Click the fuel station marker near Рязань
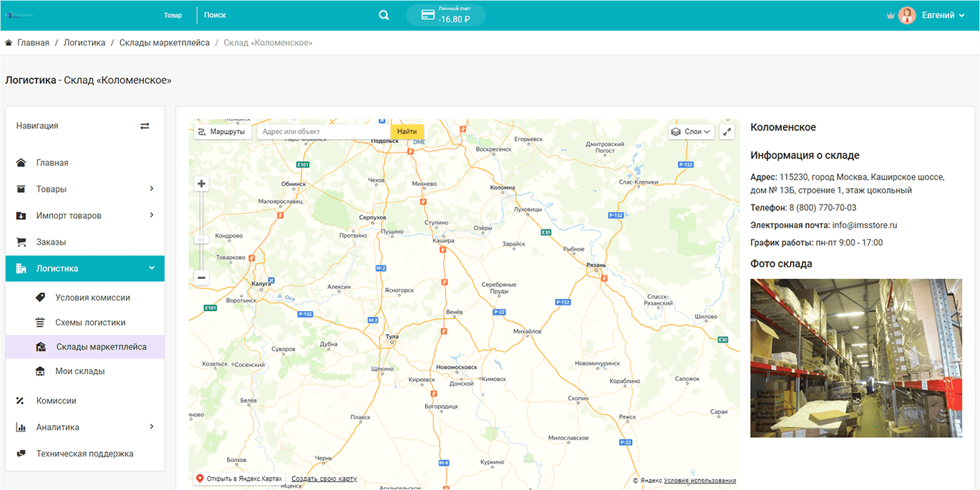This screenshot has height=490, width=980. point(603,280)
